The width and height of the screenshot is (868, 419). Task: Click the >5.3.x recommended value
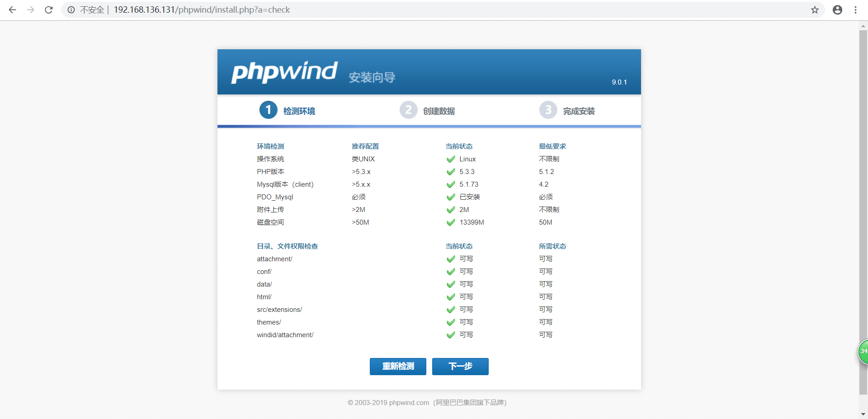tap(361, 172)
